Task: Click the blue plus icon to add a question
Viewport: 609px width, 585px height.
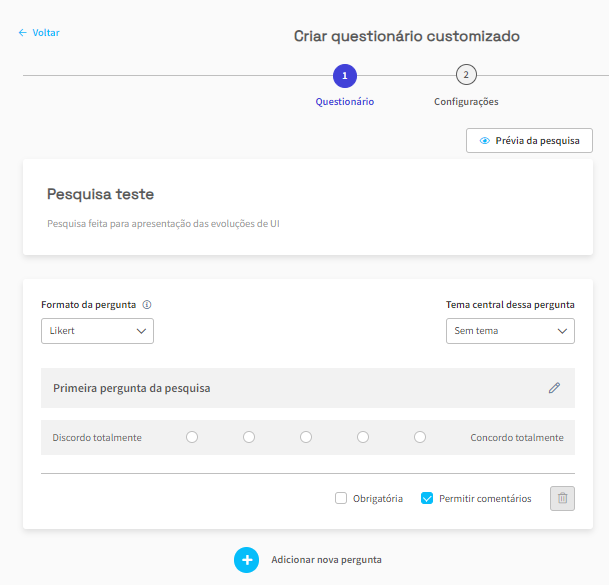Action: coord(246,560)
